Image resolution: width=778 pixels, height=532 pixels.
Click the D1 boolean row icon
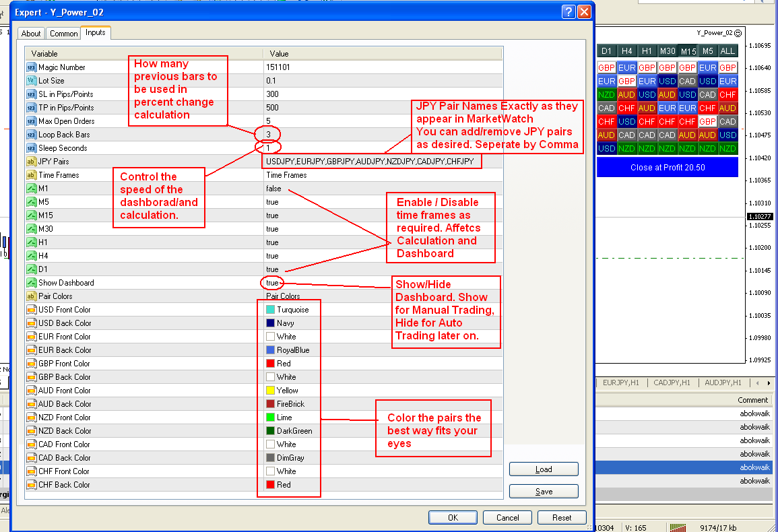[x=31, y=269]
